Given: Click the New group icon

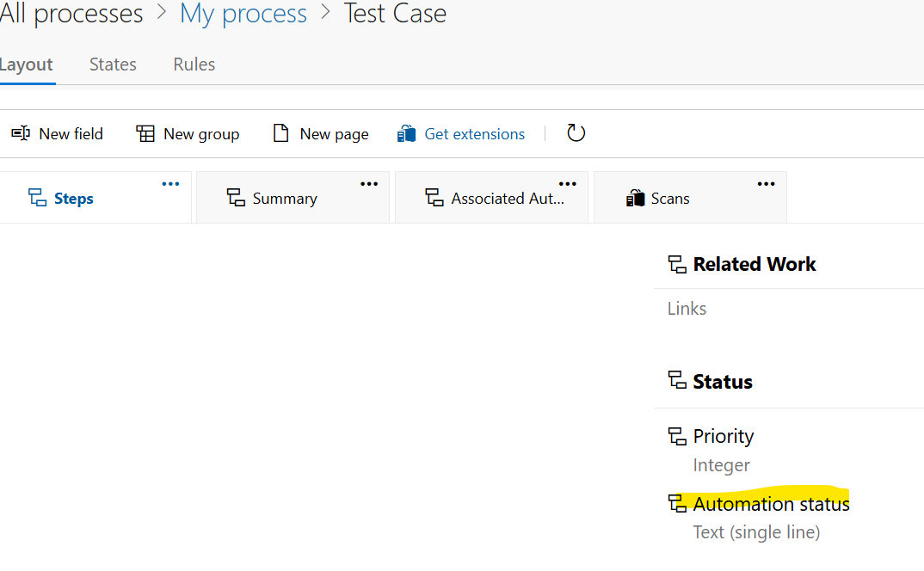Looking at the screenshot, I should (x=145, y=133).
